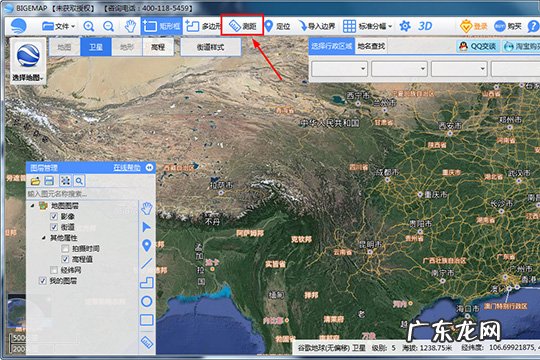Click the 淘宝购买 Taobao purchase button
This screenshot has width=540, height=360.
click(x=521, y=46)
